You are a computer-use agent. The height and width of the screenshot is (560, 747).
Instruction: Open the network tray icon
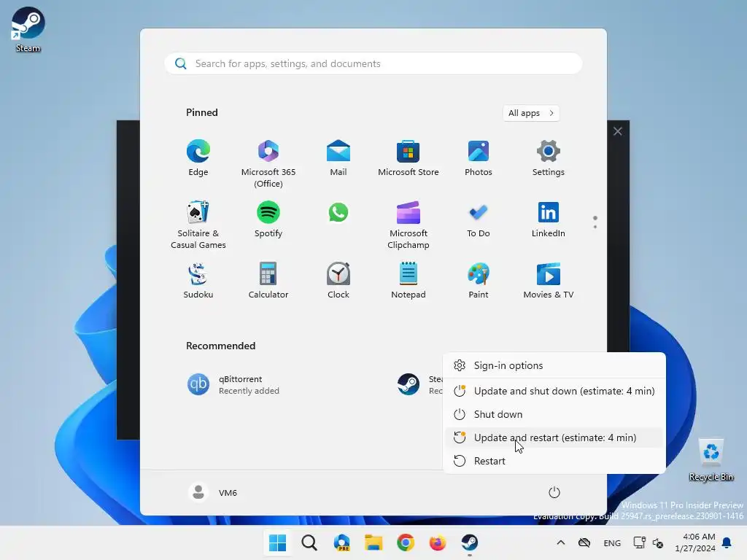pyautogui.click(x=639, y=542)
